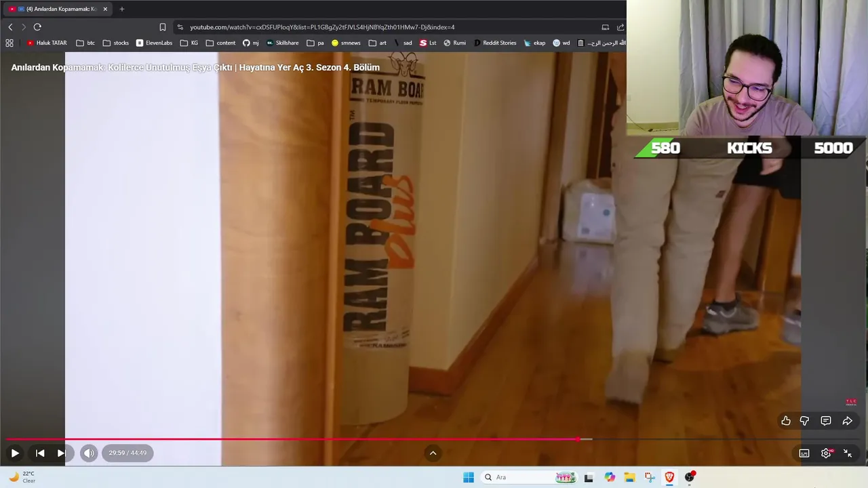Click the taskbar search box 'Ara'

pyautogui.click(x=530, y=477)
